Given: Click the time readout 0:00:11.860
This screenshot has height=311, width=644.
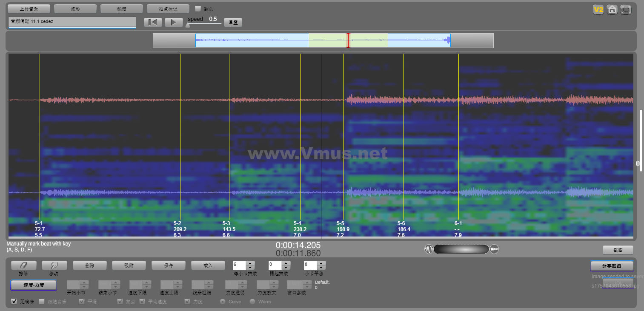Looking at the screenshot, I should pos(298,253).
